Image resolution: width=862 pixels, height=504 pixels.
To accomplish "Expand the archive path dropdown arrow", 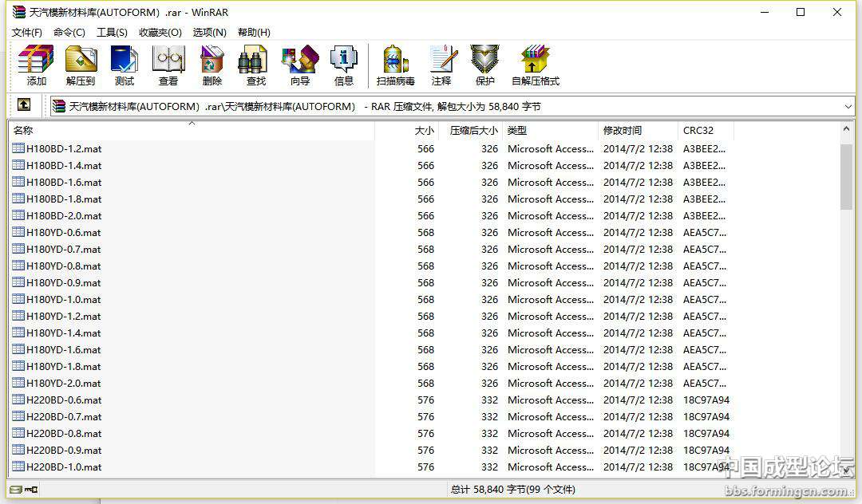I will [848, 106].
